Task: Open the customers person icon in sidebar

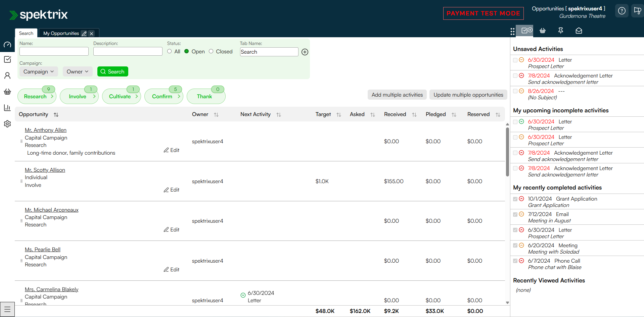Action: 7,75
